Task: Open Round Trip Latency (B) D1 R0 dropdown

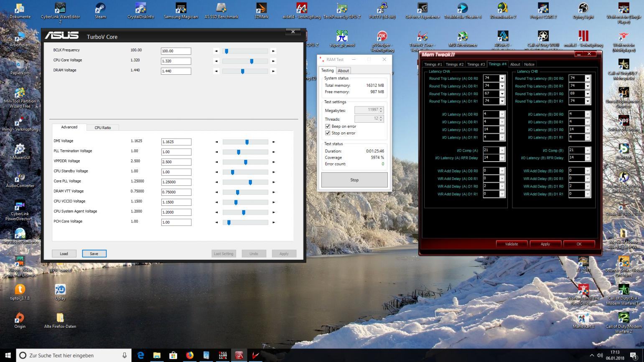Action: [x=588, y=94]
